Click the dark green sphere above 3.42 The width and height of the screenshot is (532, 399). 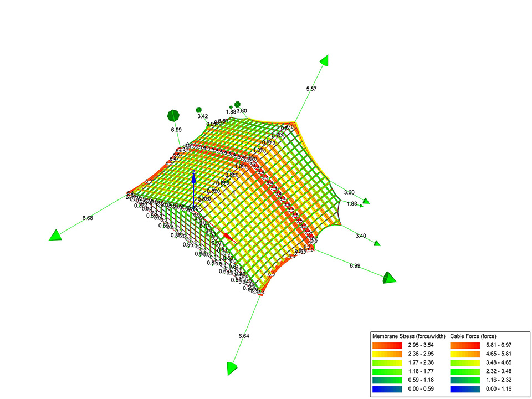[x=198, y=110]
